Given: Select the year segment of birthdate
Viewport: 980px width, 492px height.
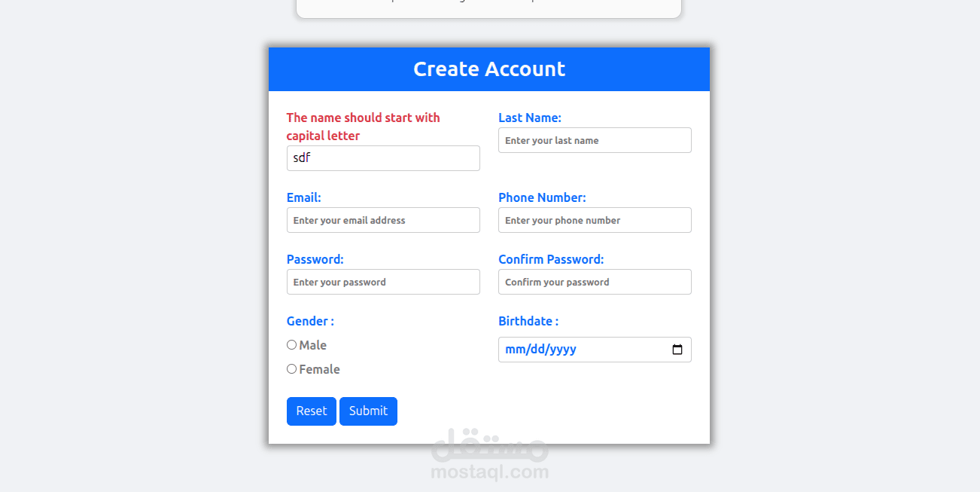Looking at the screenshot, I should pos(563,350).
